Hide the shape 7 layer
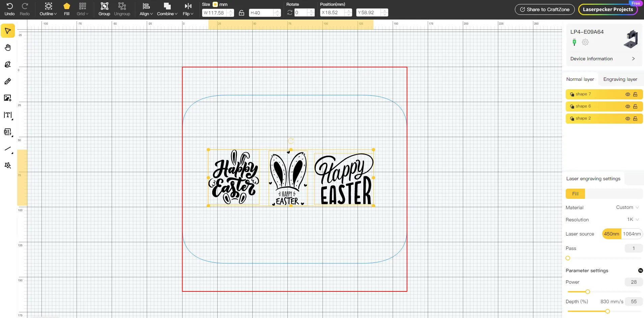The height and width of the screenshot is (318, 644). 628,94
